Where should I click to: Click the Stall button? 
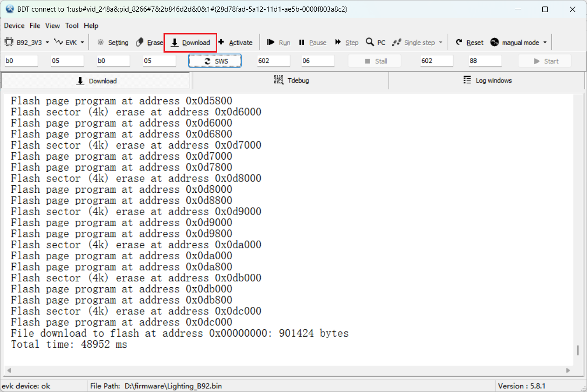pos(375,61)
